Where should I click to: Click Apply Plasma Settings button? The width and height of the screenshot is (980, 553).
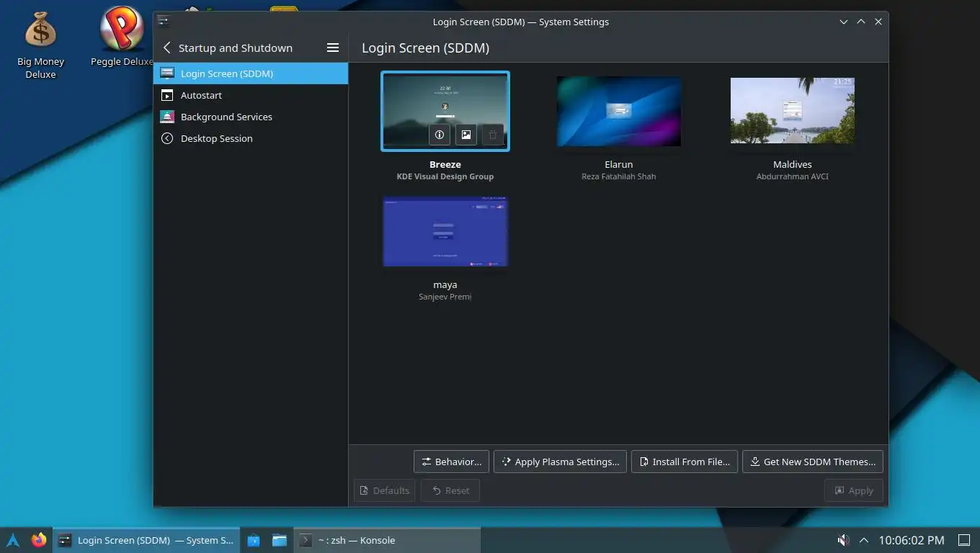tap(560, 462)
